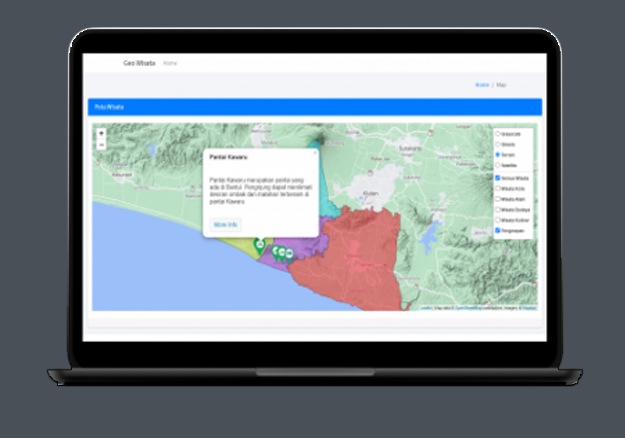Click the Geo Wisata brand title
This screenshot has width=625, height=438.
pos(139,63)
